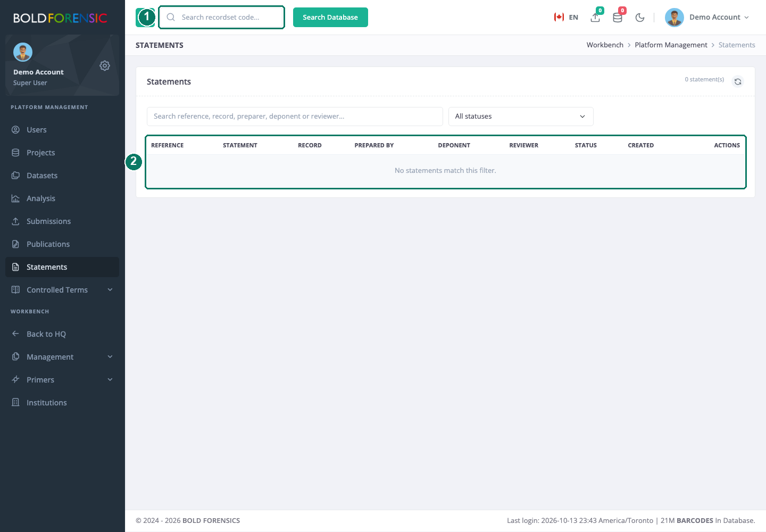Click the STATUS column header
The width and height of the screenshot is (766, 532).
click(x=586, y=145)
